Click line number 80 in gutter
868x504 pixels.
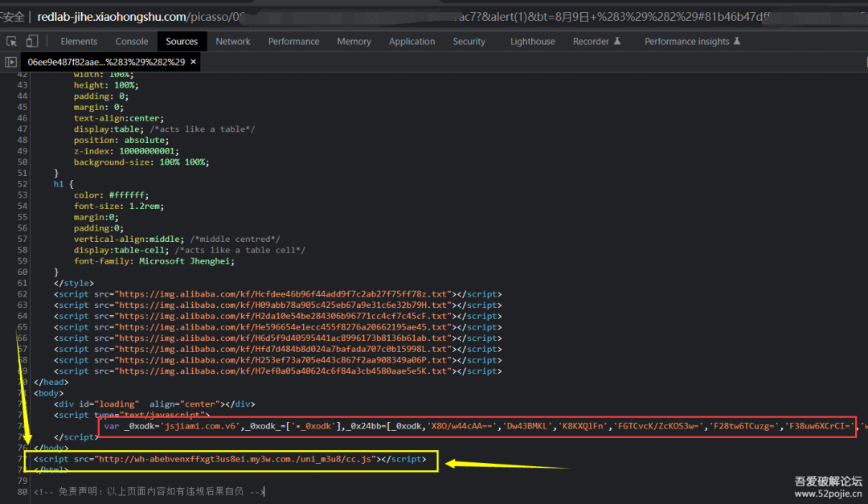[x=23, y=492]
